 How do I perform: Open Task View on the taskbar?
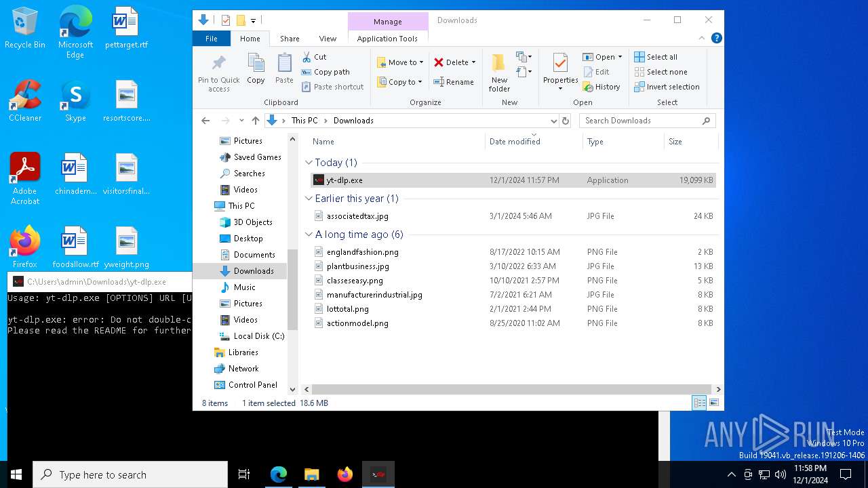point(244,474)
